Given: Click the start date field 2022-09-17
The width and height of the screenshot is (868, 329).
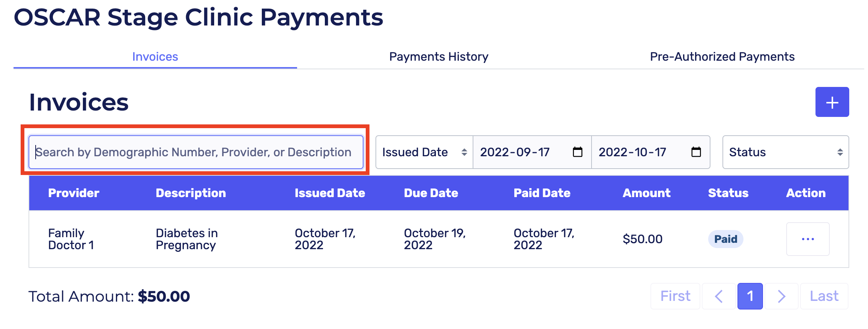Looking at the screenshot, I should 521,152.
